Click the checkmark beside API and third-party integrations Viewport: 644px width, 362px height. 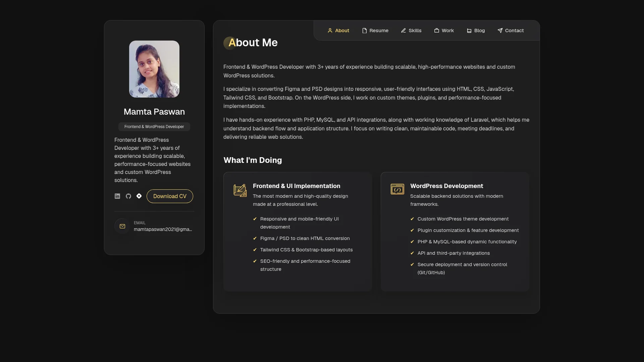click(x=412, y=253)
